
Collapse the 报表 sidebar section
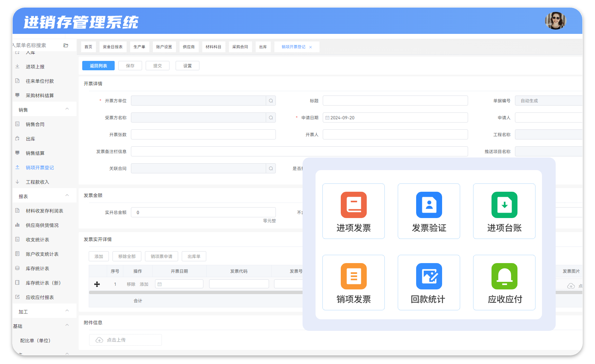click(x=67, y=196)
